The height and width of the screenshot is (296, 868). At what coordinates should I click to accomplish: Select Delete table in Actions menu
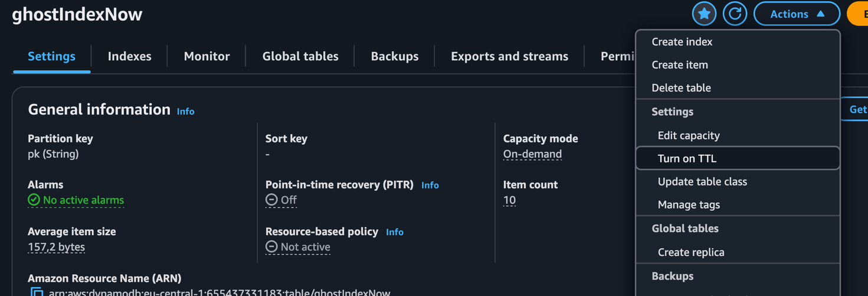738,88
